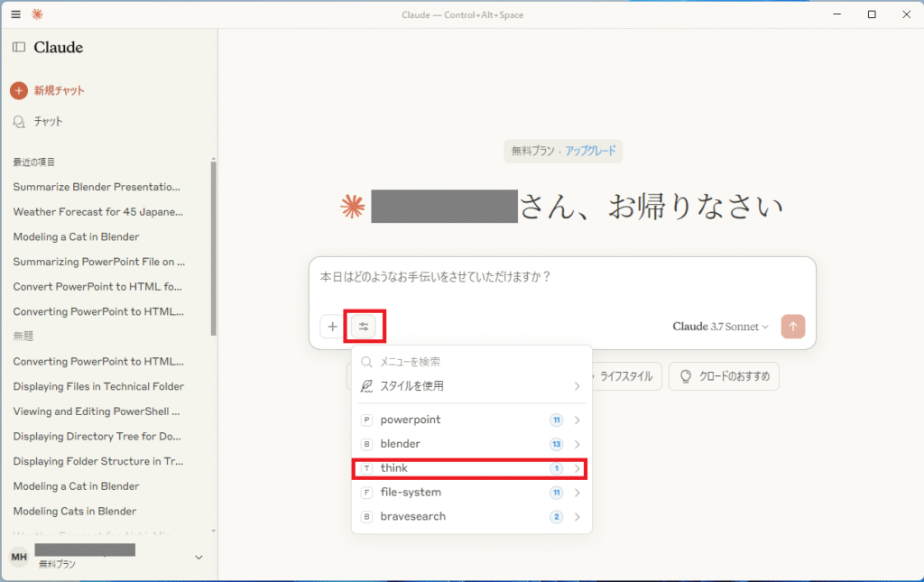924x582 pixels.
Task: Click the アップグレード upgrade link
Action: tap(590, 151)
